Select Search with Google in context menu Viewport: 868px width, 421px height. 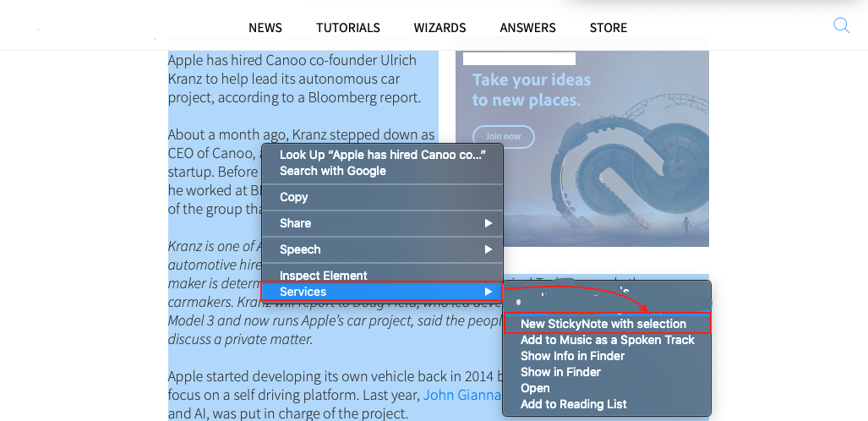[x=382, y=171]
